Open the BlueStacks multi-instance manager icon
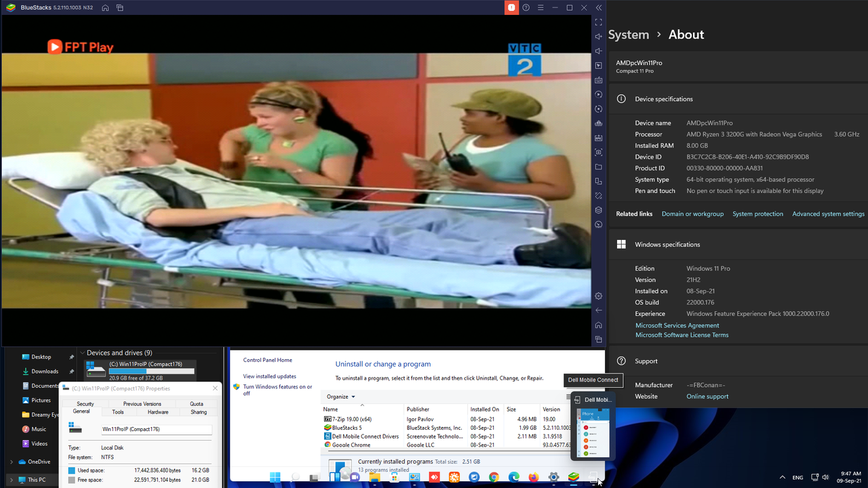 [x=598, y=210]
